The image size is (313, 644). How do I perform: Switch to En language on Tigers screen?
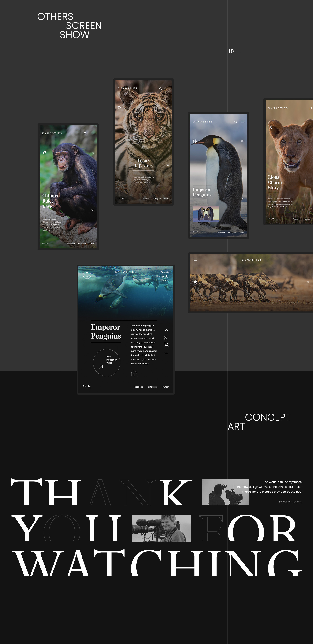tap(123, 199)
